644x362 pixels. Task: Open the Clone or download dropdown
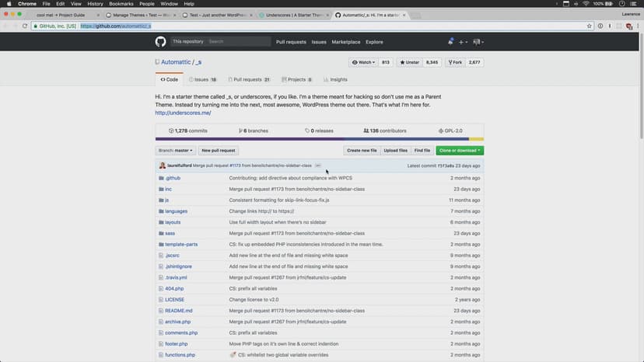click(460, 151)
